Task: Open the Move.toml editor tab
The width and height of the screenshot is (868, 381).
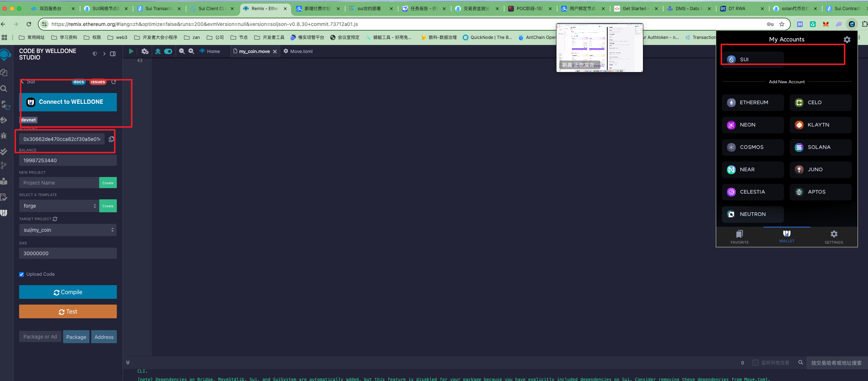Action: click(298, 51)
